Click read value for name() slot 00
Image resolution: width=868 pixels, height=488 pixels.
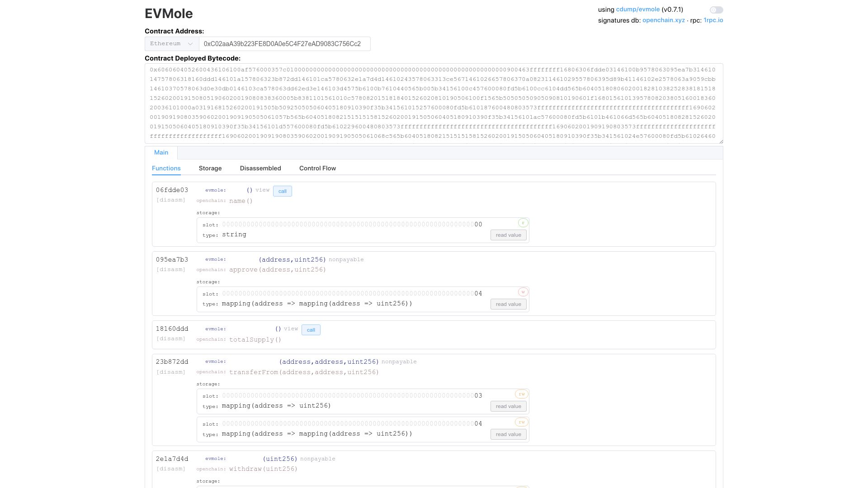(509, 235)
